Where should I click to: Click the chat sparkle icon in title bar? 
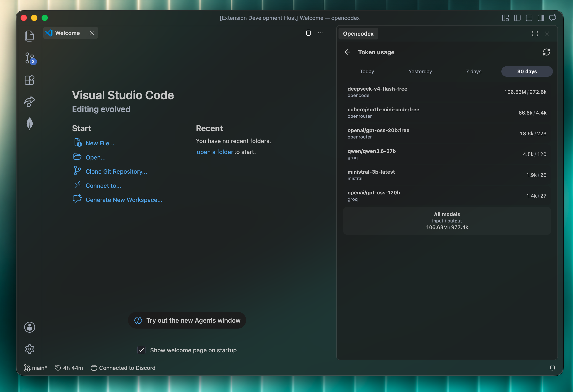point(553,18)
